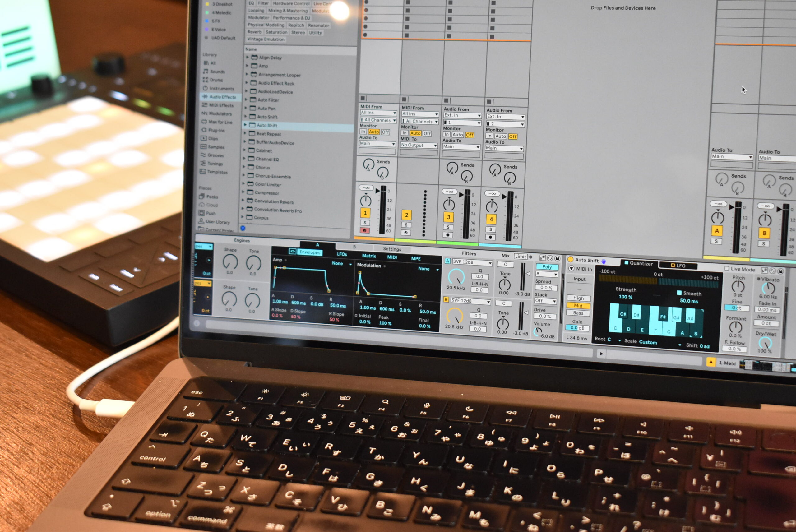Click Meld device save preset icon
The width and height of the screenshot is (796, 532).
[x=557, y=258]
